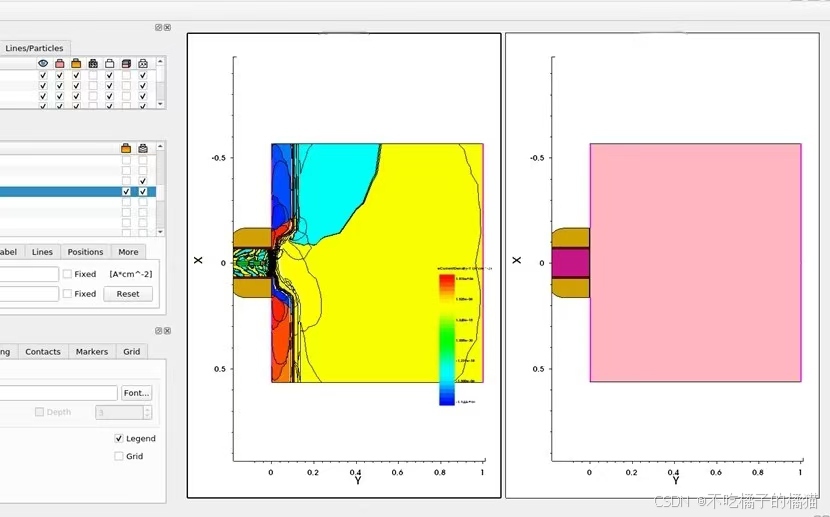Open the Positions tab

point(85,252)
